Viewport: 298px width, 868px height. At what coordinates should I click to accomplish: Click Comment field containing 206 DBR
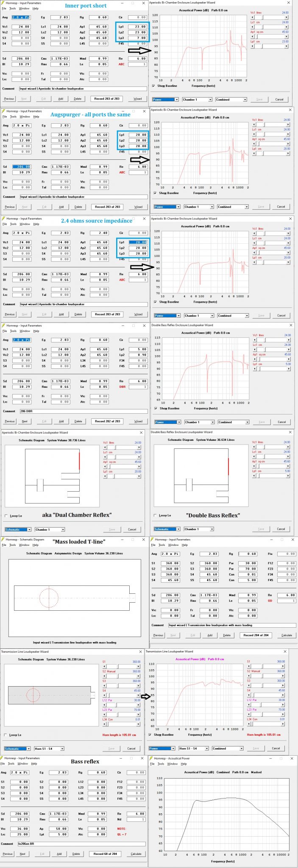(x=83, y=411)
